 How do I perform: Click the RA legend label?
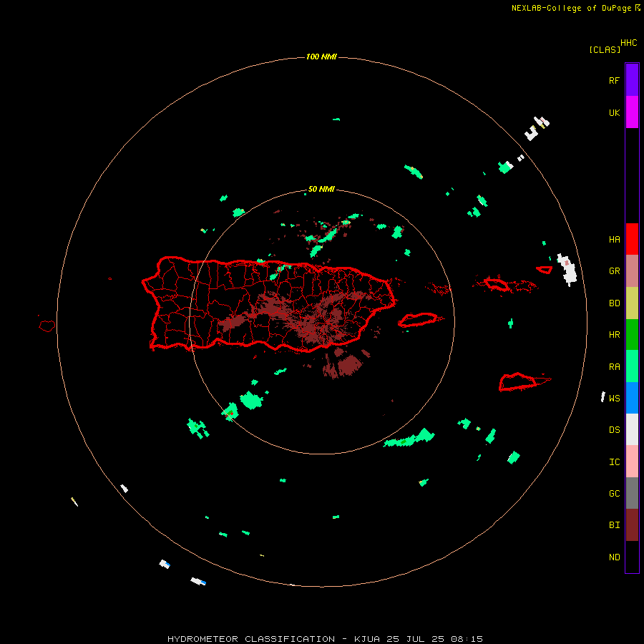[614, 367]
